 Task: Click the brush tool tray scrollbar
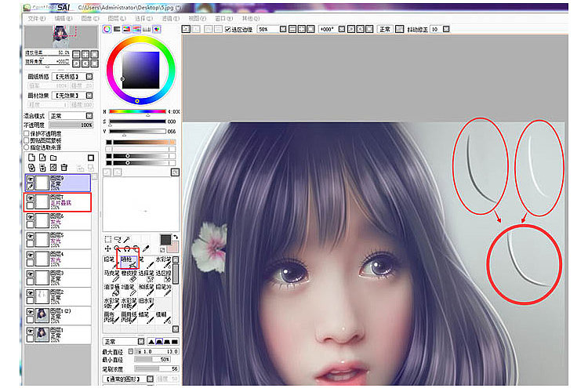[176, 274]
